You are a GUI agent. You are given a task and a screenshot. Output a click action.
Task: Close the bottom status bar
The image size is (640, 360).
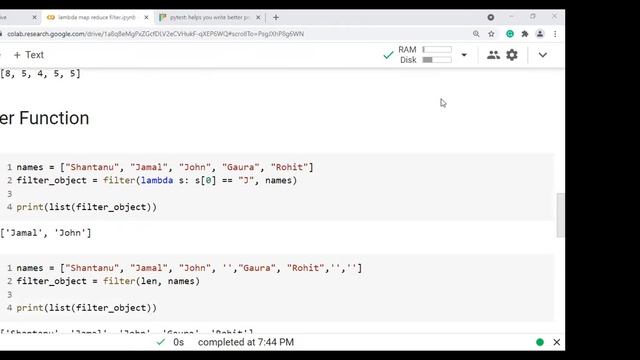coord(556,342)
